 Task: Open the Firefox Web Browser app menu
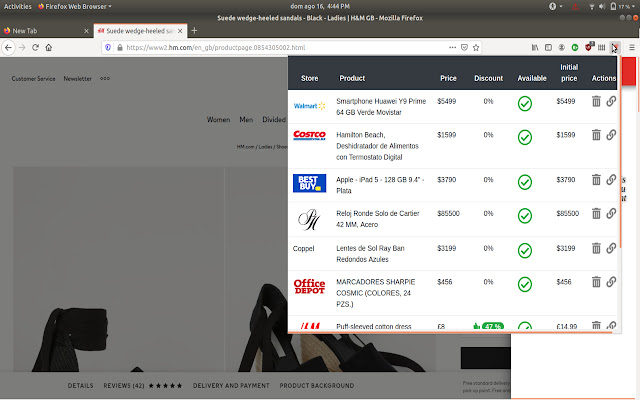coord(75,6)
